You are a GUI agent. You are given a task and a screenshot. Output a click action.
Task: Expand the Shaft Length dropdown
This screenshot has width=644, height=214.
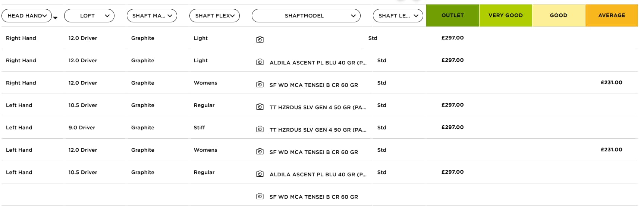coord(398,16)
